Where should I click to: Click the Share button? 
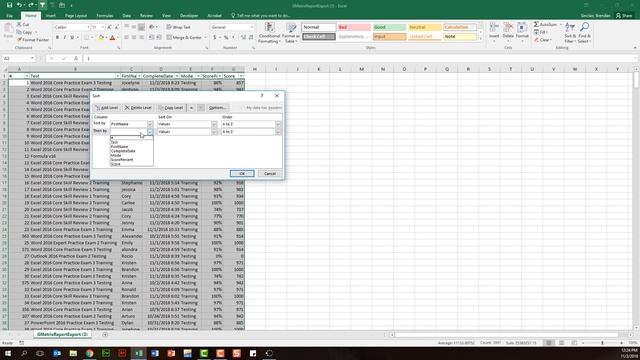point(624,16)
